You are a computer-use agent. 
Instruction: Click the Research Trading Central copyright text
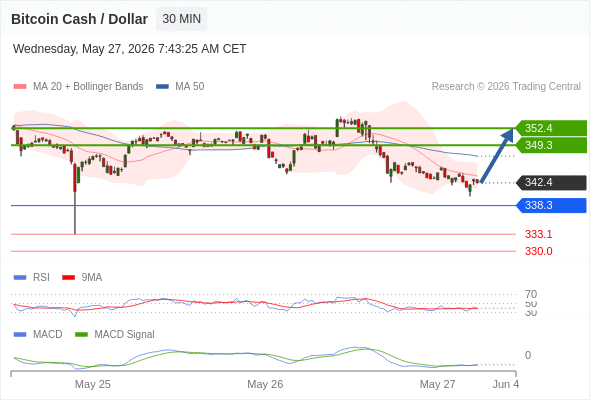pos(506,87)
